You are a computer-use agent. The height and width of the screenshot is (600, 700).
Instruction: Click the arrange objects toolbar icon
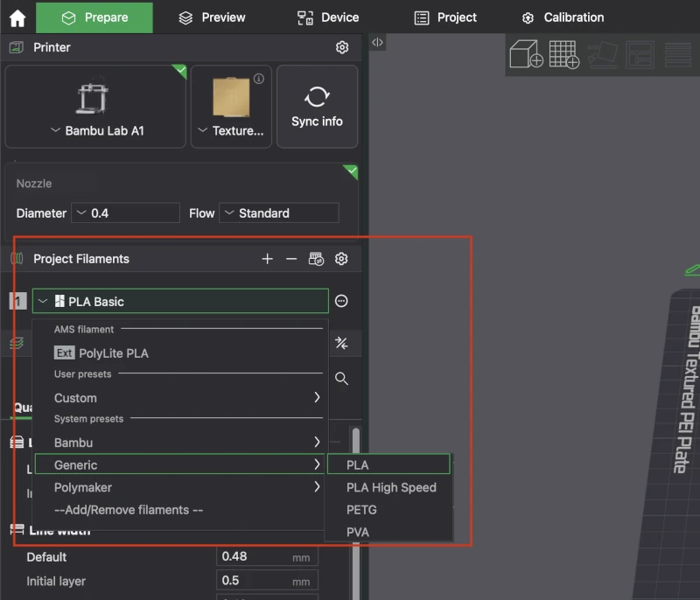[x=640, y=54]
